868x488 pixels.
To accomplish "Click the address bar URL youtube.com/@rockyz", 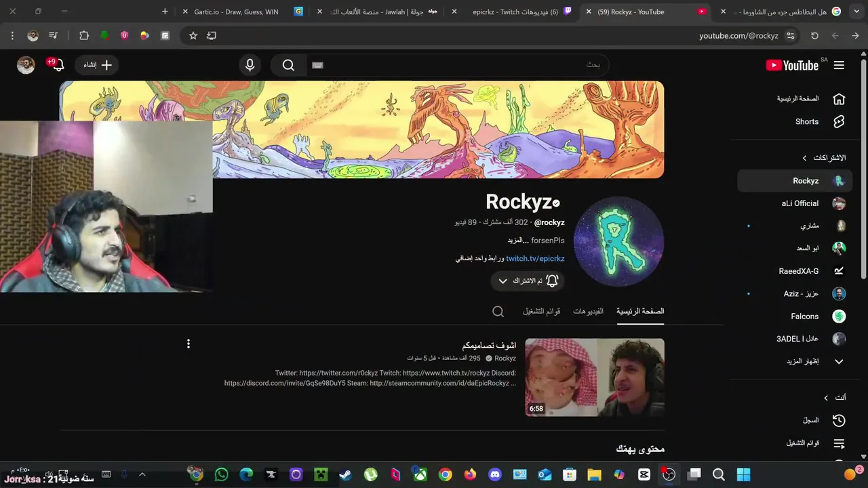I will 738,35.
